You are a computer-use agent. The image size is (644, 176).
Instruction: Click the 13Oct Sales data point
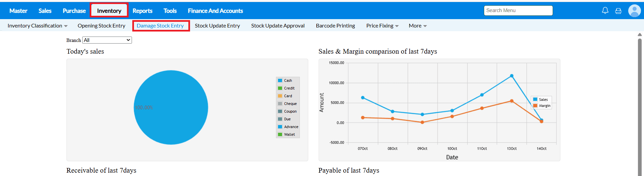[512, 76]
